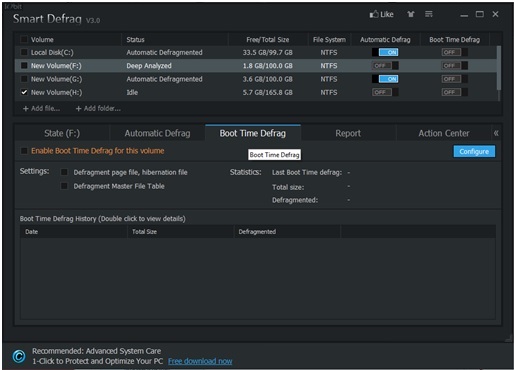The width and height of the screenshot is (514, 370).
Task: Tick Defragment Master File Table option
Action: point(64,186)
